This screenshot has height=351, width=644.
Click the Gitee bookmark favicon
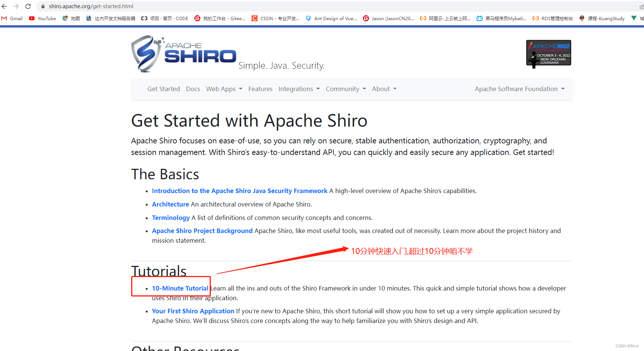pyautogui.click(x=197, y=18)
